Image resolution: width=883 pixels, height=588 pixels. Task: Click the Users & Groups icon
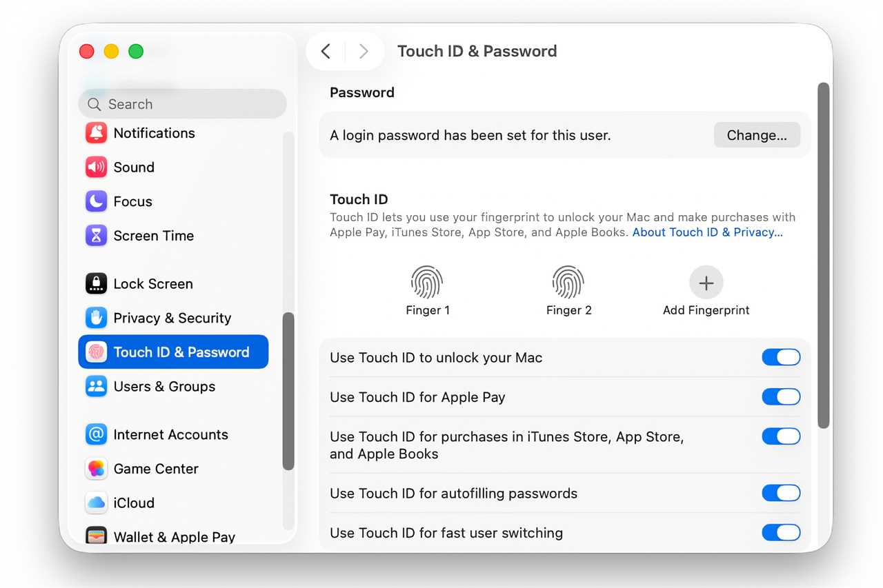[96, 386]
